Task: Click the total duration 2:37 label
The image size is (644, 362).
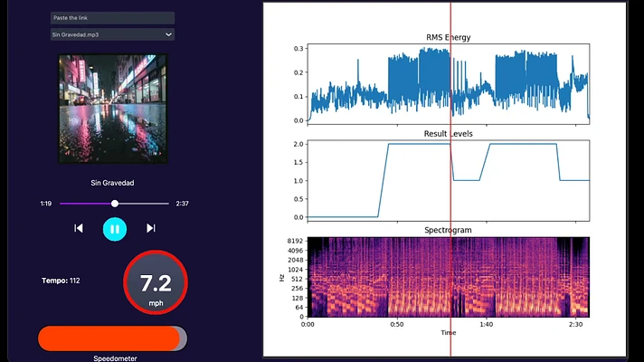Action: (183, 204)
